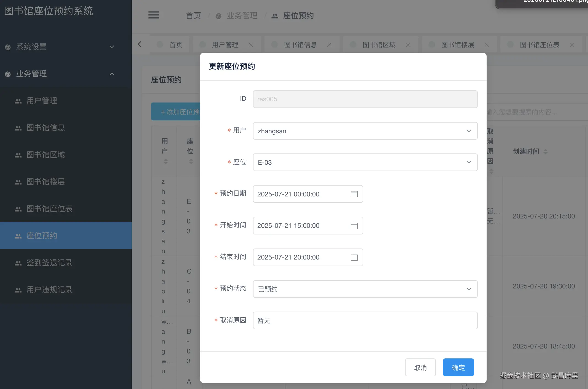Image resolution: width=588 pixels, height=389 pixels.
Task: Click the 取消 cancel button
Action: pyautogui.click(x=420, y=368)
